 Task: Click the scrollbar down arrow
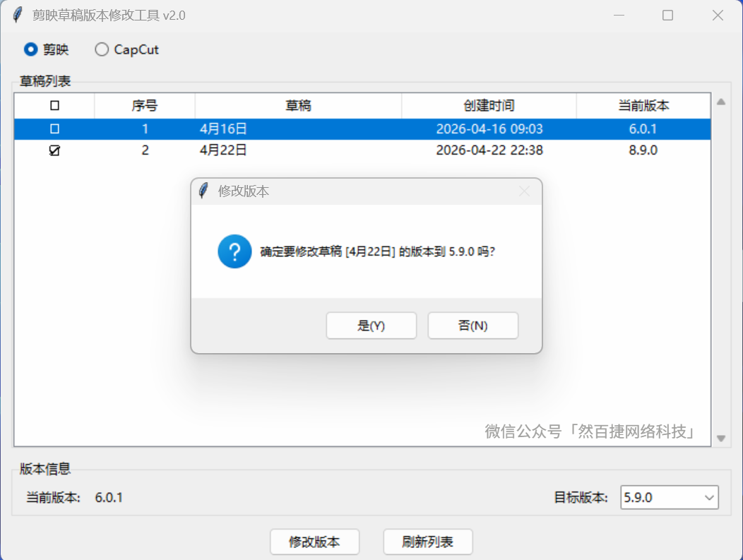coord(721,439)
